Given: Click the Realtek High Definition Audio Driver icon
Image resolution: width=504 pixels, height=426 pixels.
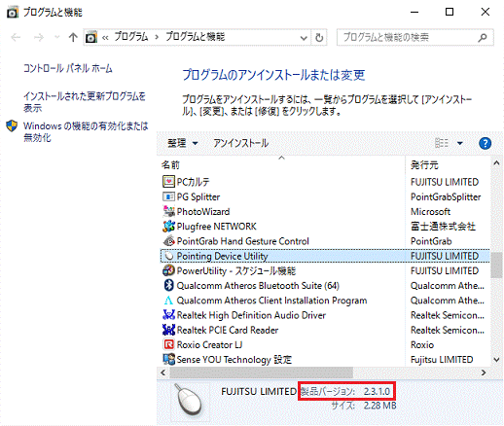Looking at the screenshot, I should click(x=168, y=315).
